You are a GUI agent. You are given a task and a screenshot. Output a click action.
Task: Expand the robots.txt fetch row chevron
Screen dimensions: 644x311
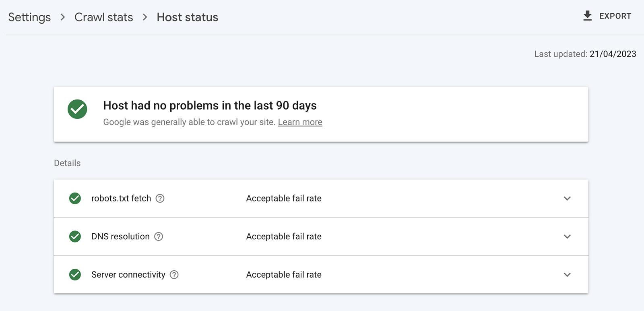pyautogui.click(x=567, y=198)
